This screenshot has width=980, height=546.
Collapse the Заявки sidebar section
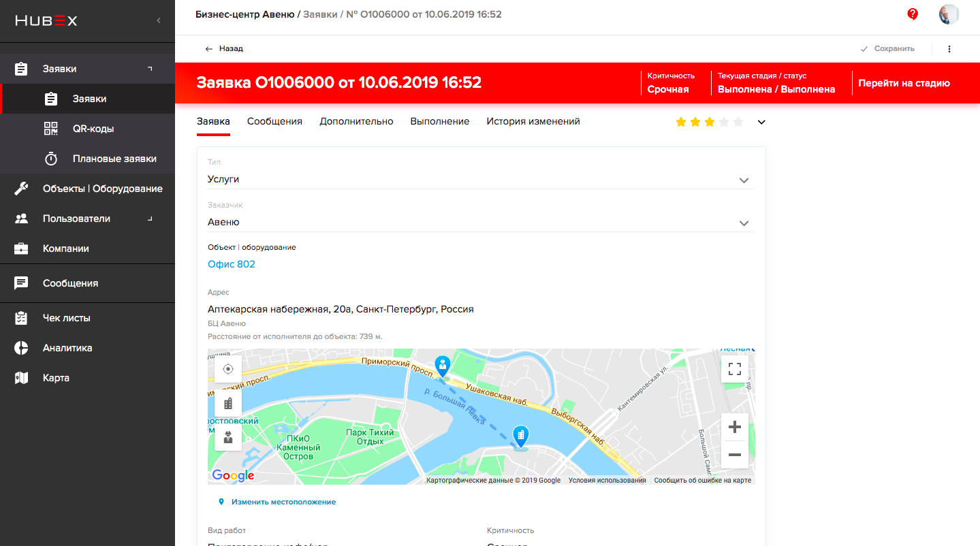[x=150, y=69]
